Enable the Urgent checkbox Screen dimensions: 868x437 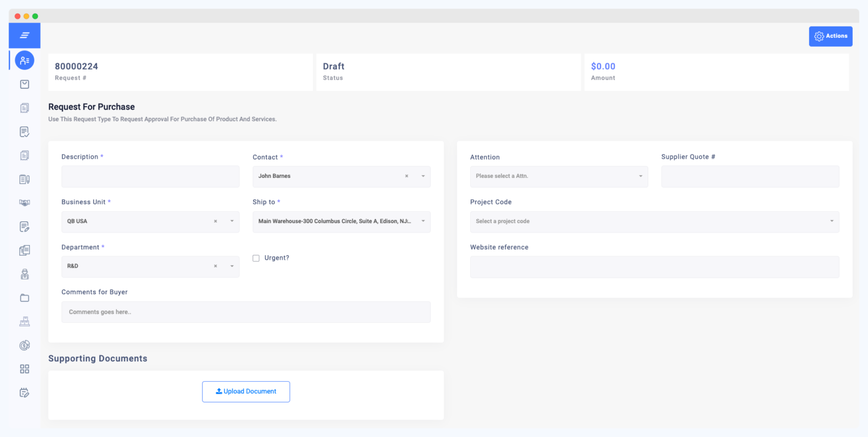(256, 257)
